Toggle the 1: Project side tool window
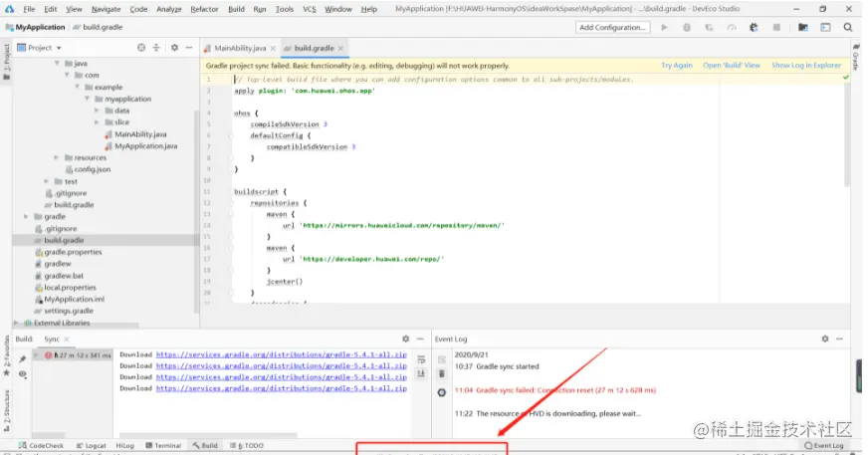This screenshot has height=455, width=868. click(x=6, y=62)
